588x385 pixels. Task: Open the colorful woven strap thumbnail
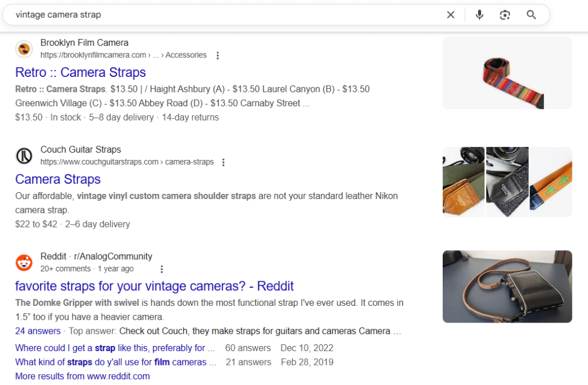pos(508,73)
